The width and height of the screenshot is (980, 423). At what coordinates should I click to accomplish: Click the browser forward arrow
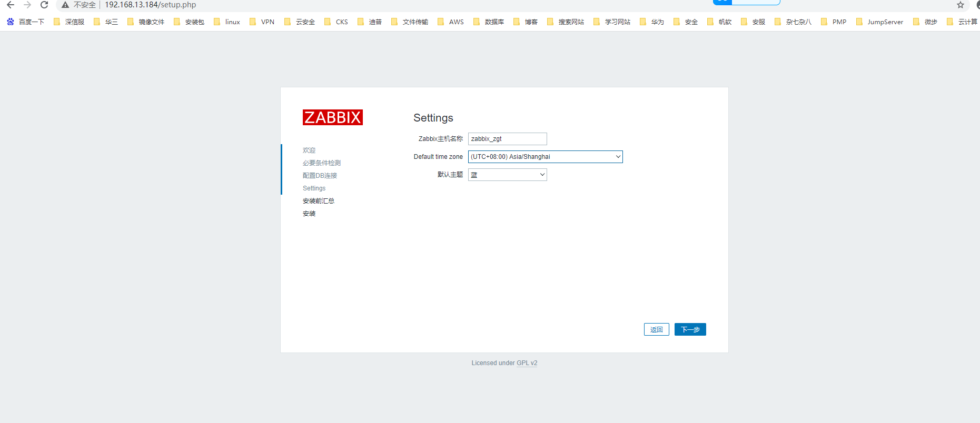pos(27,5)
